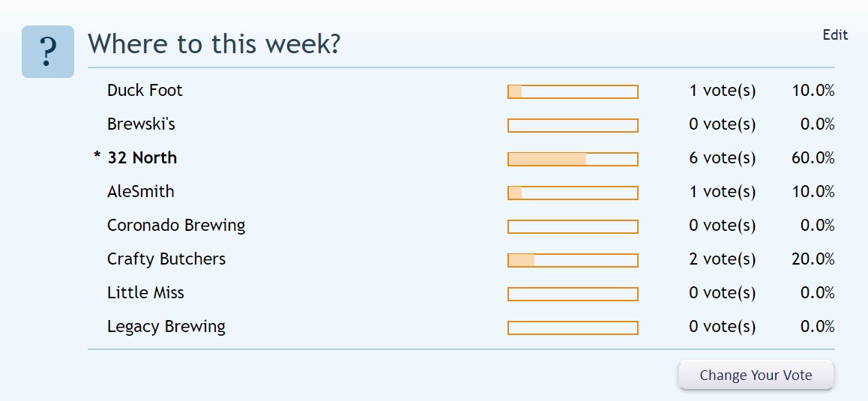This screenshot has width=868, height=401.
Task: Select the Coronado Brewing option
Action: click(176, 226)
